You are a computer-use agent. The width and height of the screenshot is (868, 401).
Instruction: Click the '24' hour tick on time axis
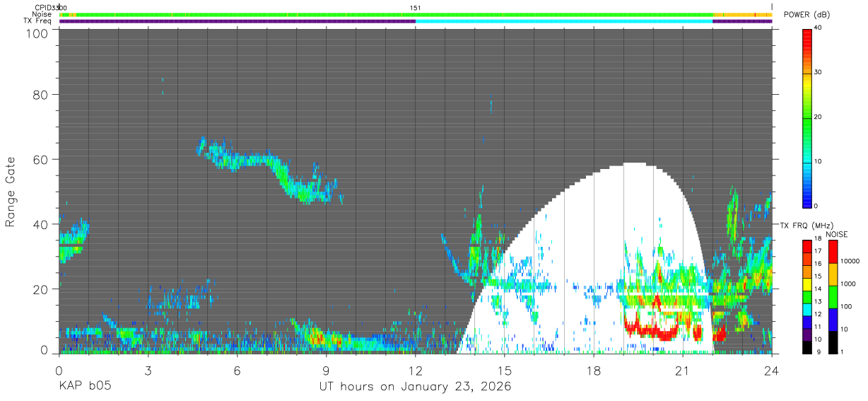pos(772,371)
